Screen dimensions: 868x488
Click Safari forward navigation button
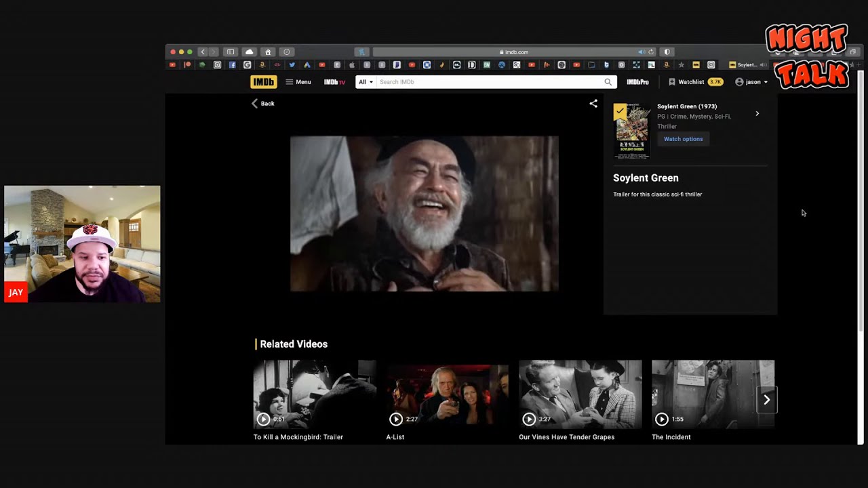tap(214, 52)
